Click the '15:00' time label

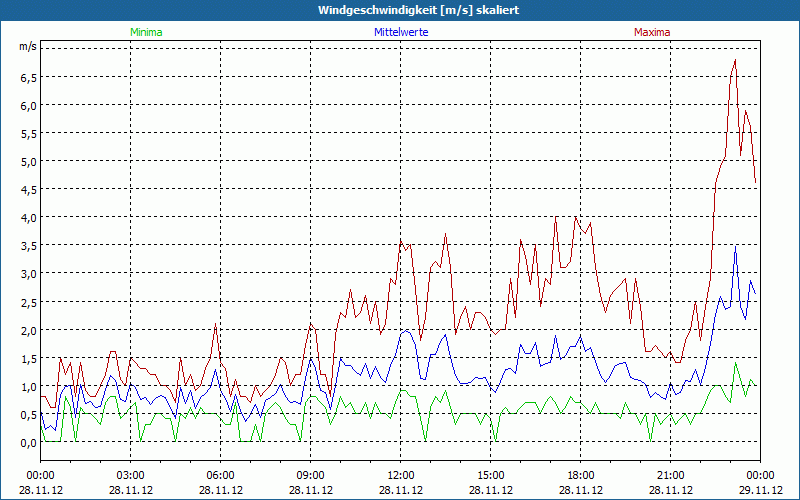[491, 476]
